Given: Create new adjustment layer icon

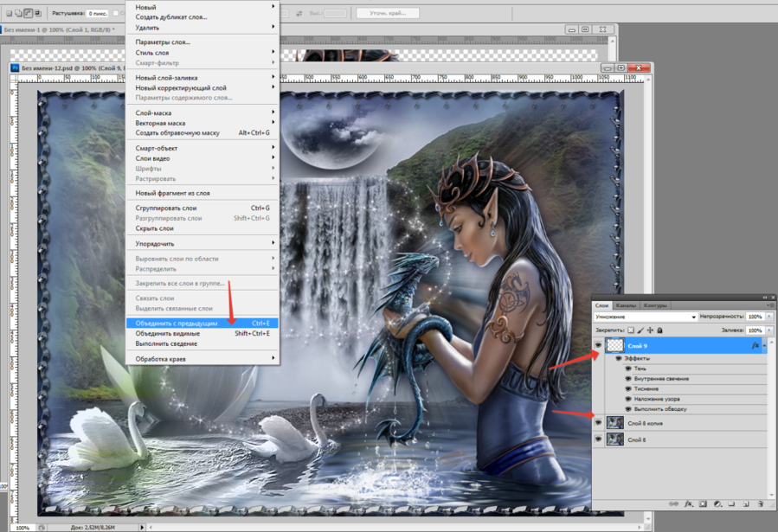Looking at the screenshot, I should [x=717, y=503].
